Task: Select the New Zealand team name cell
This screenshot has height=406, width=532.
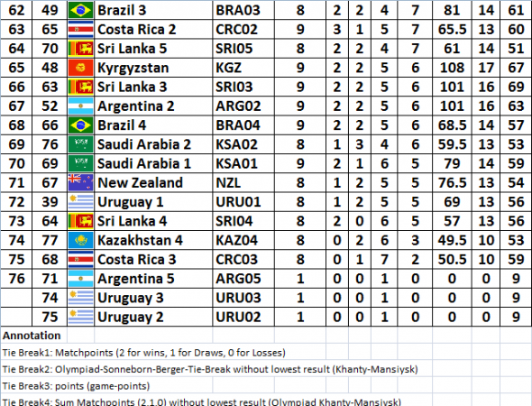Action: (153, 182)
